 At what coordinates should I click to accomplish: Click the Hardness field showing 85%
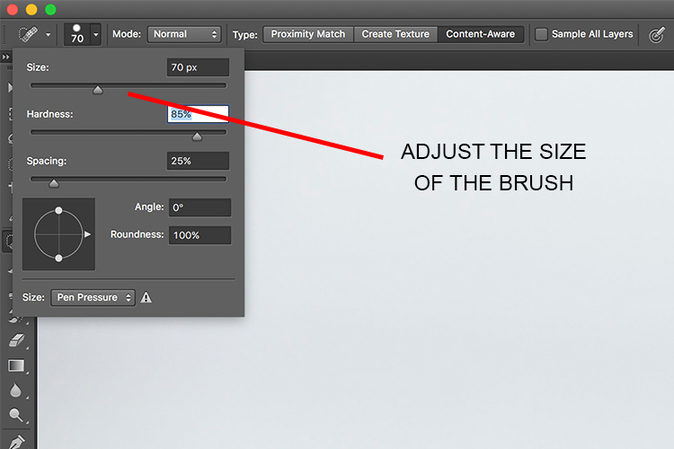[x=198, y=114]
